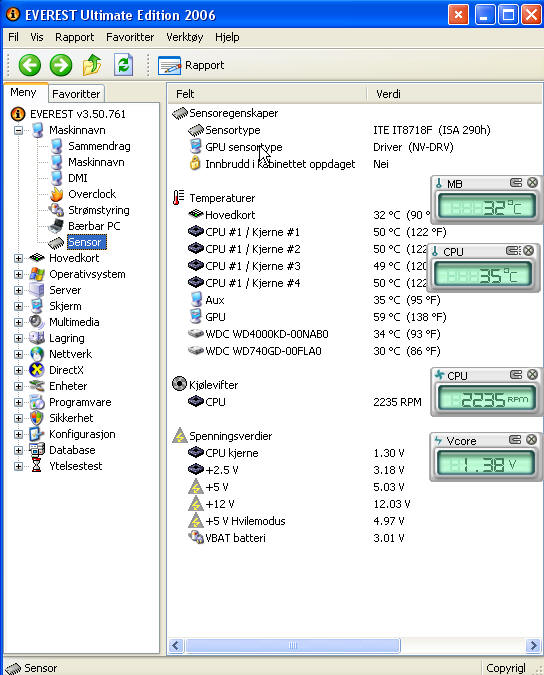Click the padlock icon for Innbrudd i kabinettet
This screenshot has width=544, height=675.
click(x=195, y=164)
